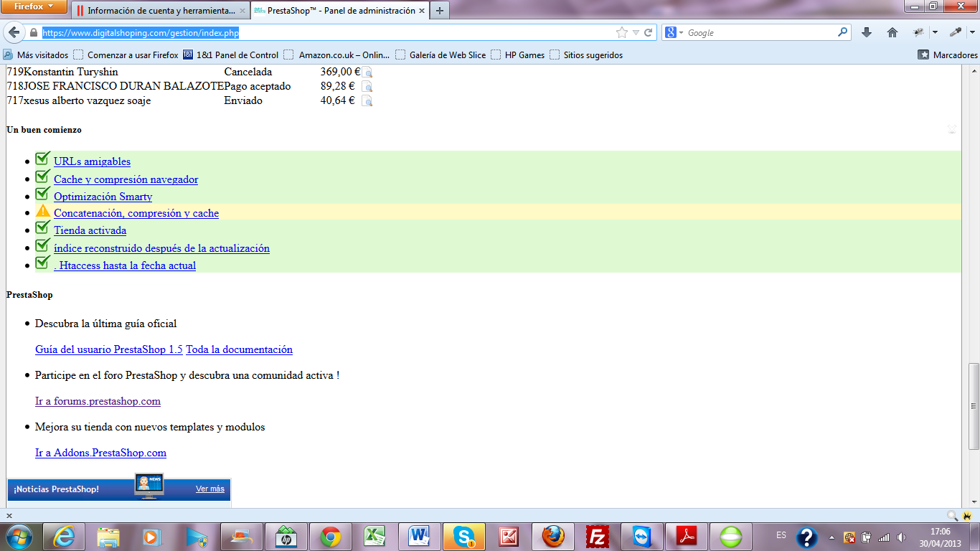Screen dimensions: 980x551
Task: Open the URL history dropdown arrow
Action: [x=636, y=32]
